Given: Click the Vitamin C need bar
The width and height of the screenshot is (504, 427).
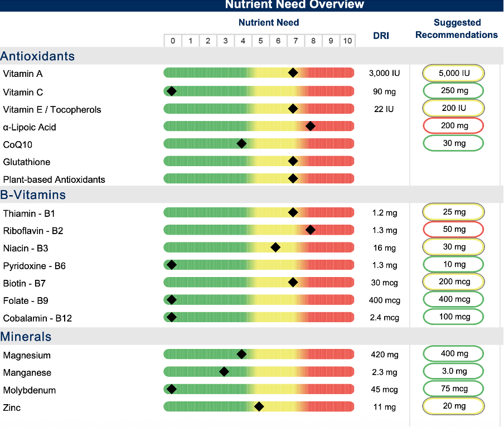Looking at the screenshot, I should coord(259,91).
